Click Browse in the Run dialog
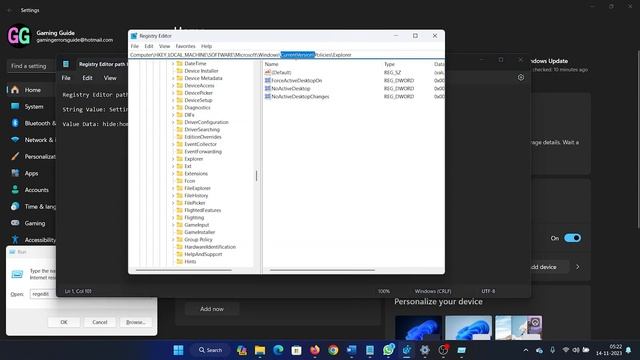 pyautogui.click(x=136, y=322)
